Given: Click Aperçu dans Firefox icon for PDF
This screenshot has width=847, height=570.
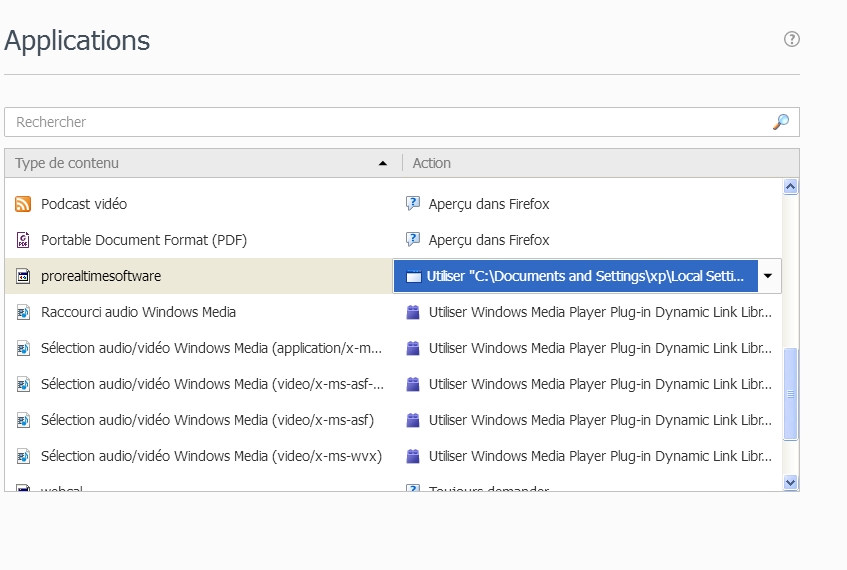Looking at the screenshot, I should coord(412,240).
